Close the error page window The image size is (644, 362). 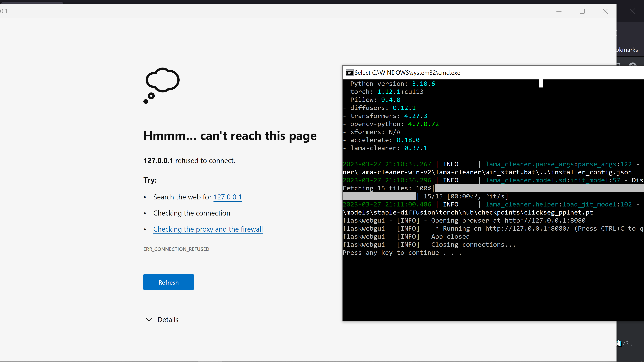point(605,11)
